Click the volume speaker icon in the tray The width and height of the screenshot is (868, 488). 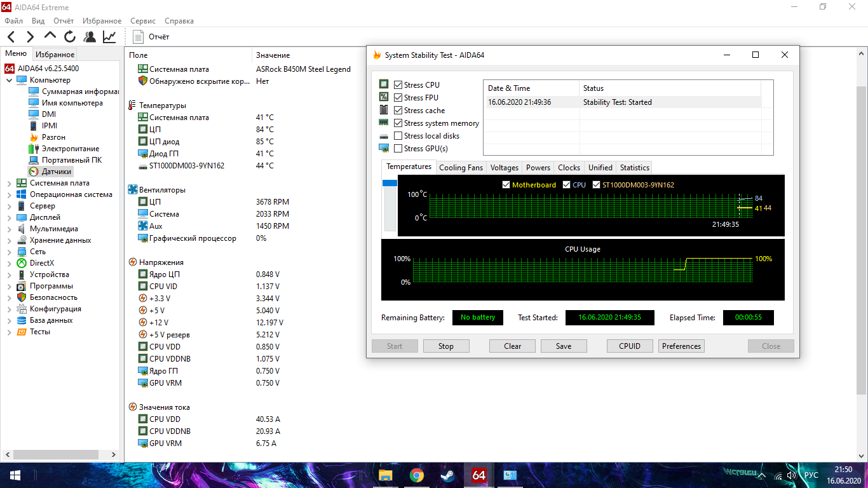[x=791, y=475]
